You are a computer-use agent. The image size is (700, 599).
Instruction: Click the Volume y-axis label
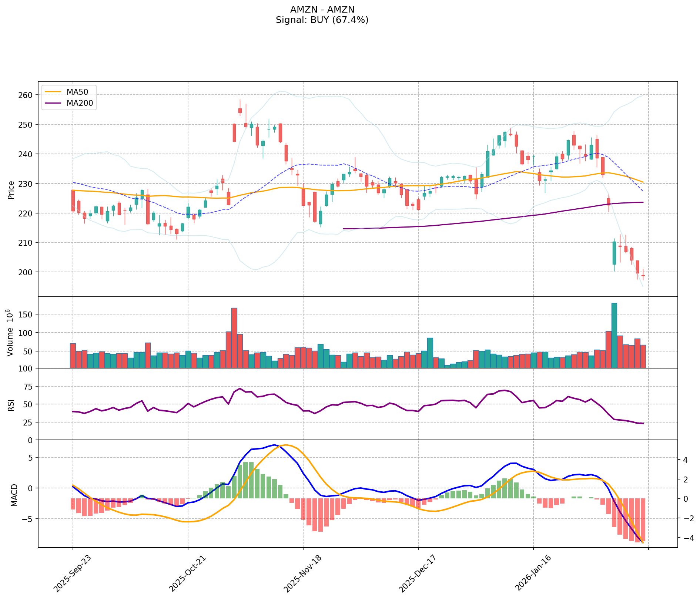click(10, 333)
